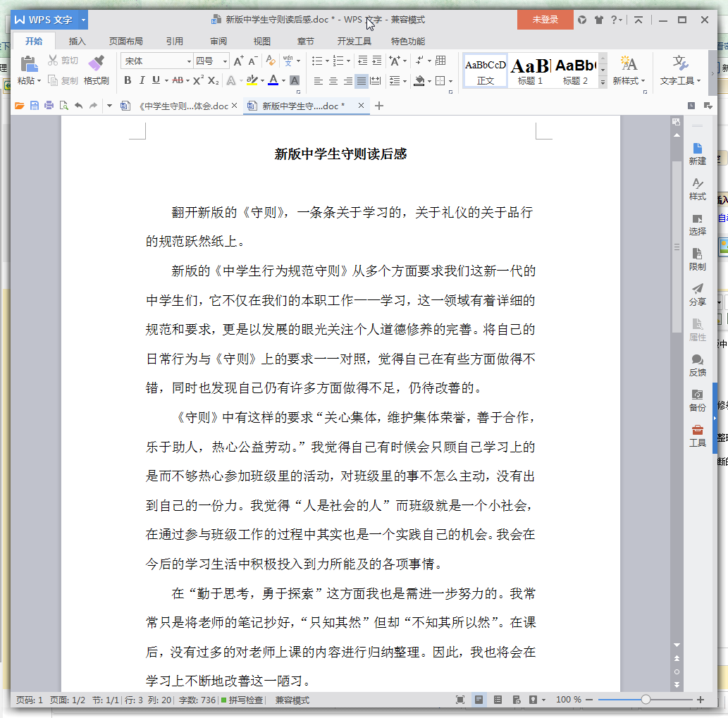Open 选择 side panel
This screenshot has width=728, height=718.
click(698, 225)
